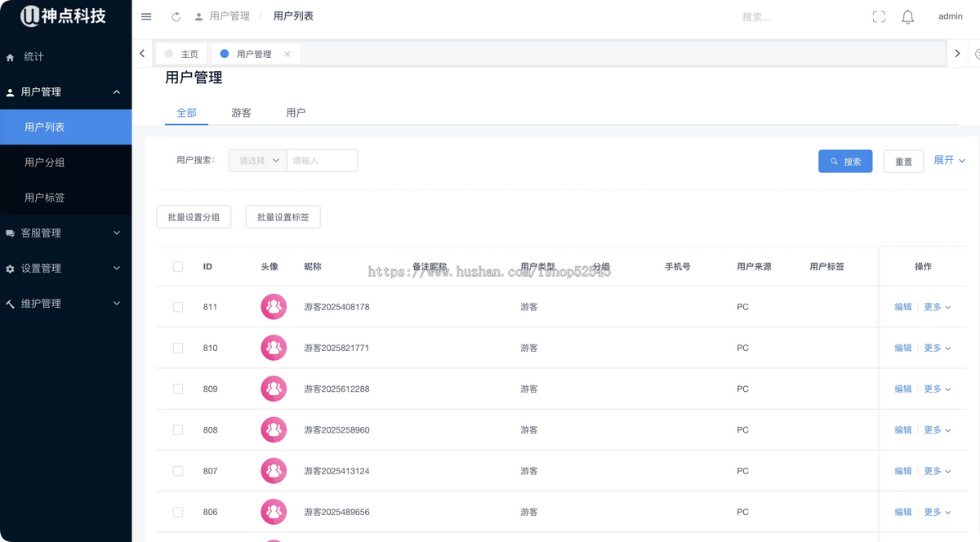The image size is (980, 542).
Task: Open 用户分组 in the sidebar
Action: click(x=65, y=162)
